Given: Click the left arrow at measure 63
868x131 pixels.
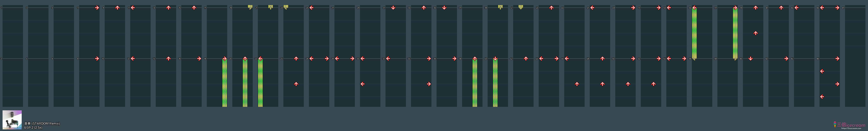Looking at the screenshot, I should click(797, 8).
